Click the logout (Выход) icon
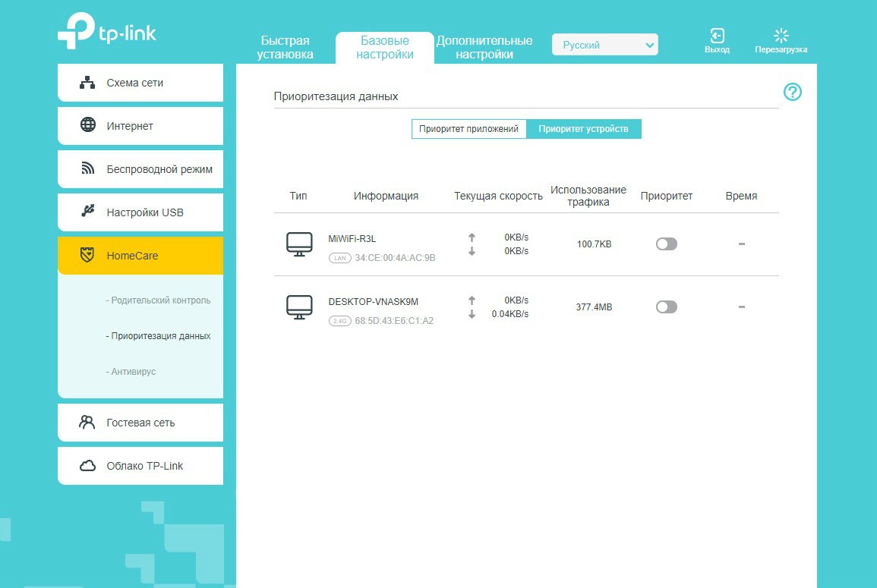877x588 pixels. click(x=717, y=36)
